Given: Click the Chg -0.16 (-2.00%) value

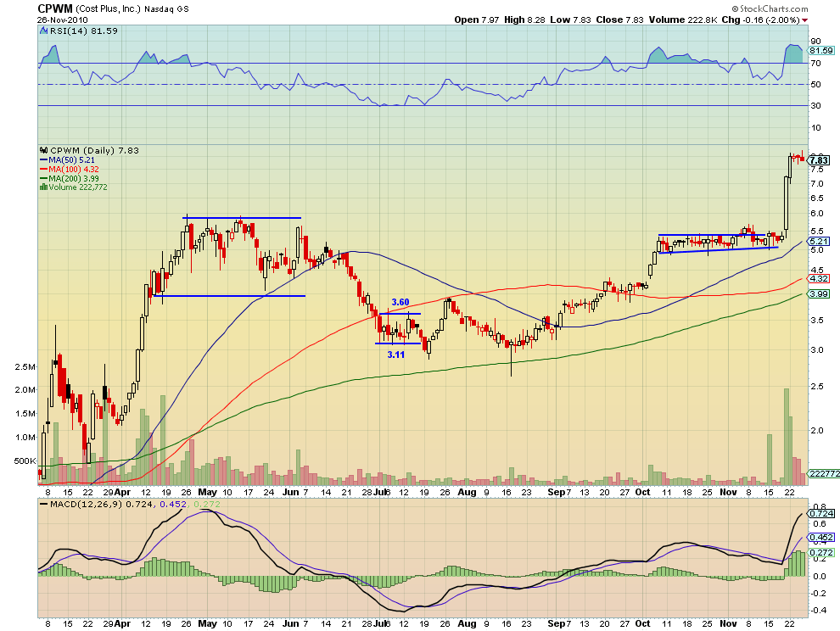Looking at the screenshot, I should (x=760, y=20).
